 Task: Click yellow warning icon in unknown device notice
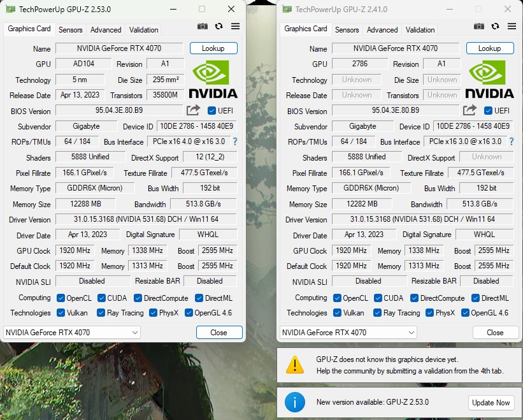pos(295,365)
